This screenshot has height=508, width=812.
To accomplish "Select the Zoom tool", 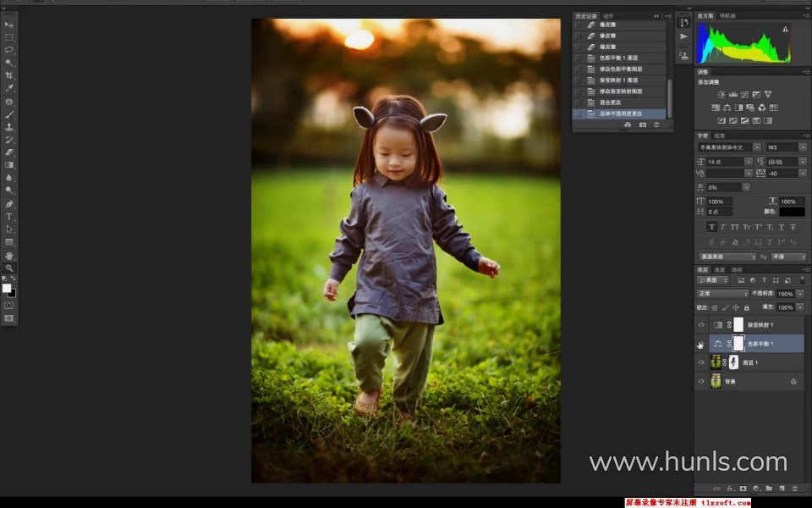I will (x=8, y=268).
